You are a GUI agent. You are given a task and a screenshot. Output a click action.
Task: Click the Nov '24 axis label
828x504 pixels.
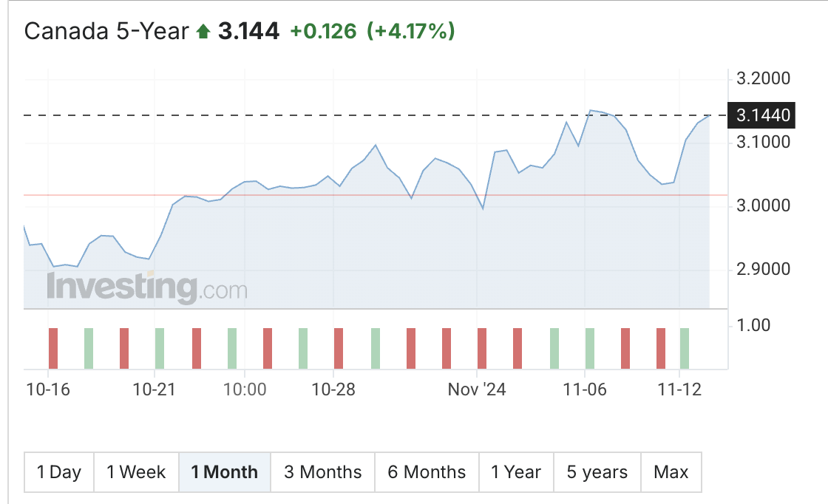(477, 389)
